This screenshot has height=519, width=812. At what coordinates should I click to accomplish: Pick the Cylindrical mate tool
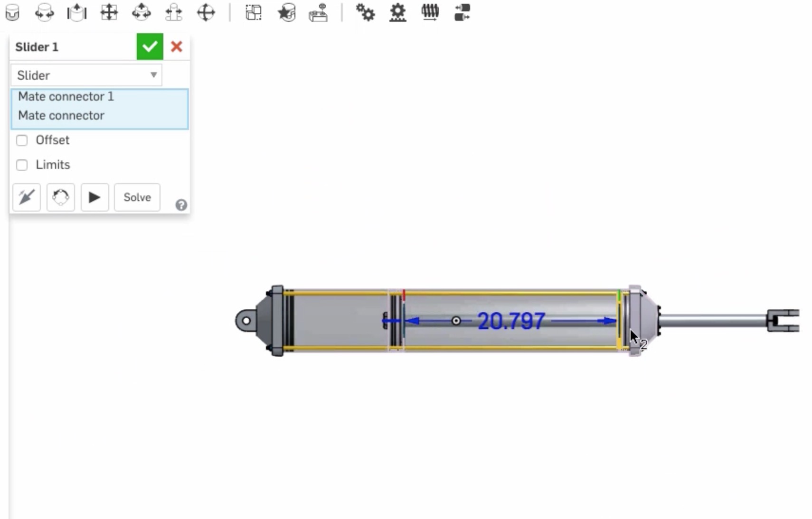pyautogui.click(x=141, y=13)
